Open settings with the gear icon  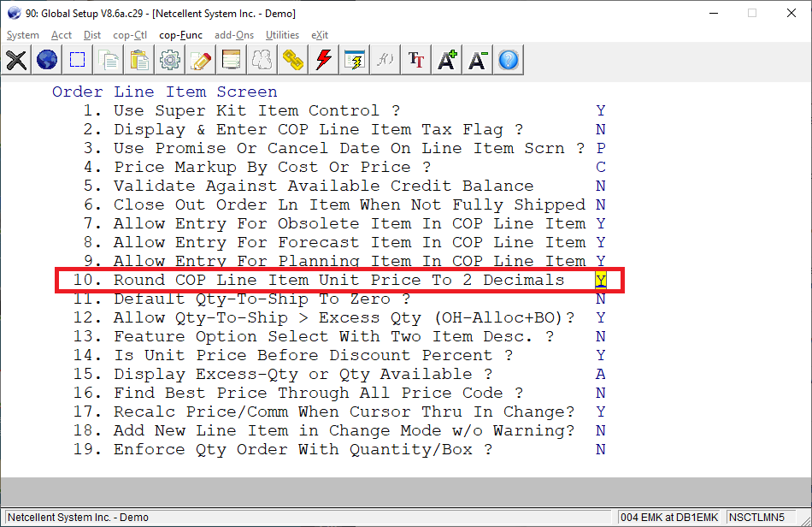[170, 60]
